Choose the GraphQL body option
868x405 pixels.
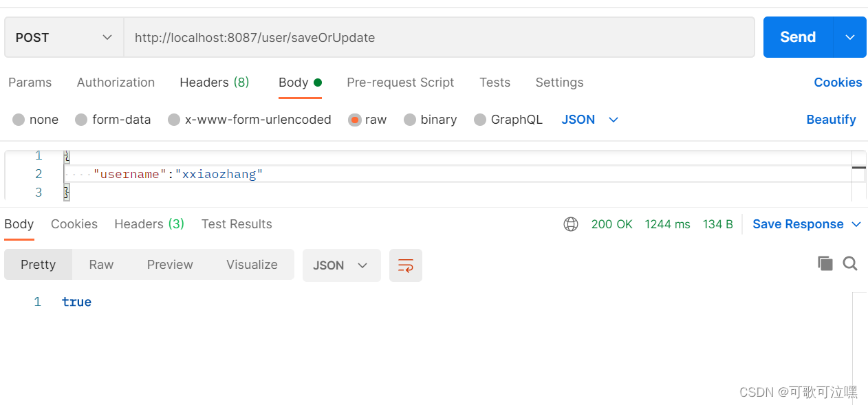[480, 120]
